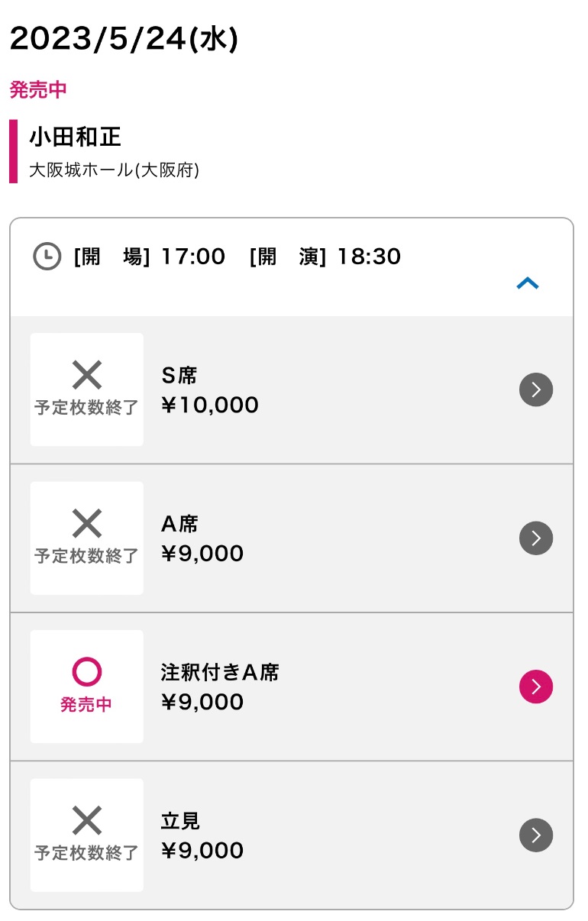Open 立見 details via gray arrow

[x=536, y=835]
